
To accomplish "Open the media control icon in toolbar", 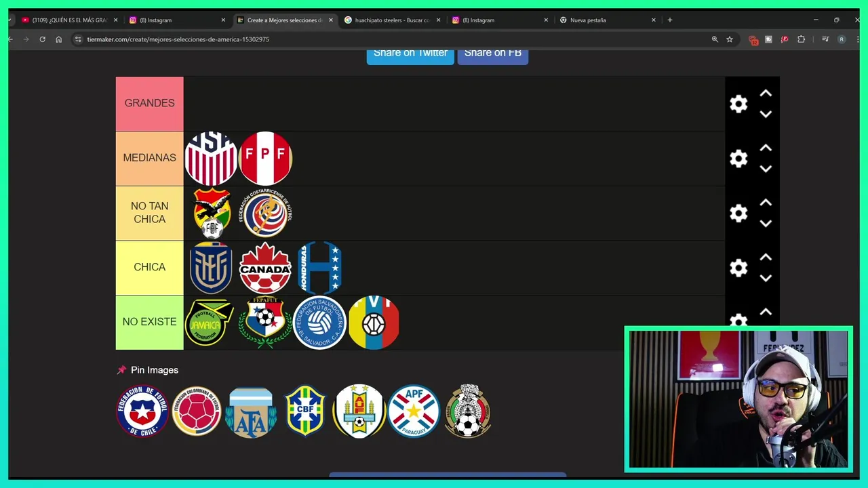I will tap(825, 39).
